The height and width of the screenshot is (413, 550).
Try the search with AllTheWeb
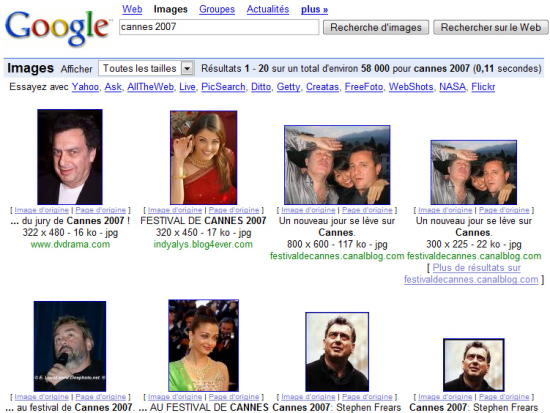(x=150, y=87)
